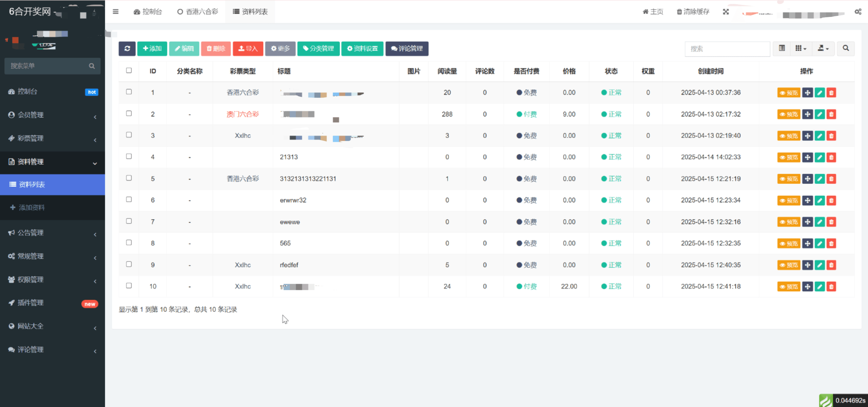The height and width of the screenshot is (407, 868).
Task: Open 添加资料 in sidebar submenu
Action: point(32,207)
